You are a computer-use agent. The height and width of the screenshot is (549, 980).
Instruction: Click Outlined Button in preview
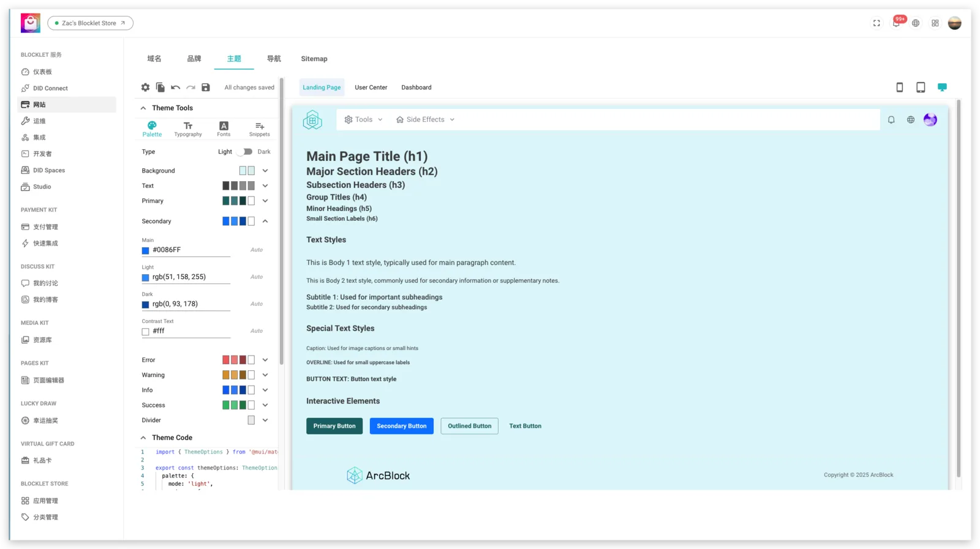[470, 426]
